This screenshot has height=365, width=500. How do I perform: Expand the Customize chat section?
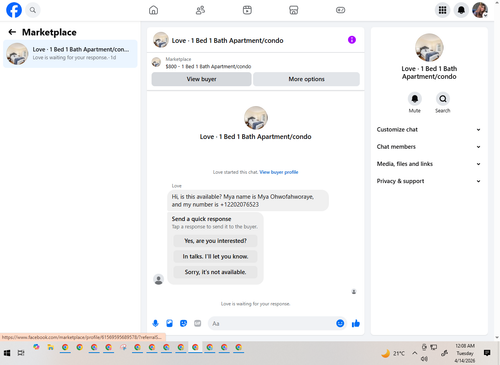pyautogui.click(x=429, y=130)
